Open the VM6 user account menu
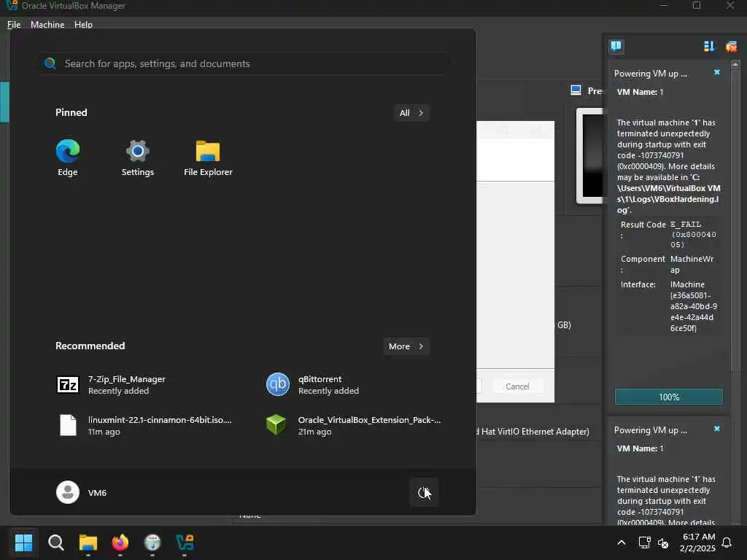Viewport: 747px width, 560px height. (82, 492)
